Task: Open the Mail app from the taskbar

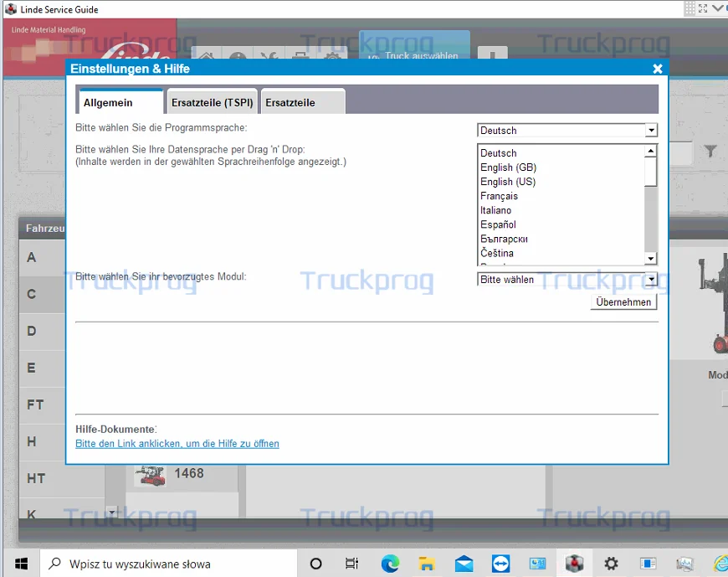Action: (464, 564)
